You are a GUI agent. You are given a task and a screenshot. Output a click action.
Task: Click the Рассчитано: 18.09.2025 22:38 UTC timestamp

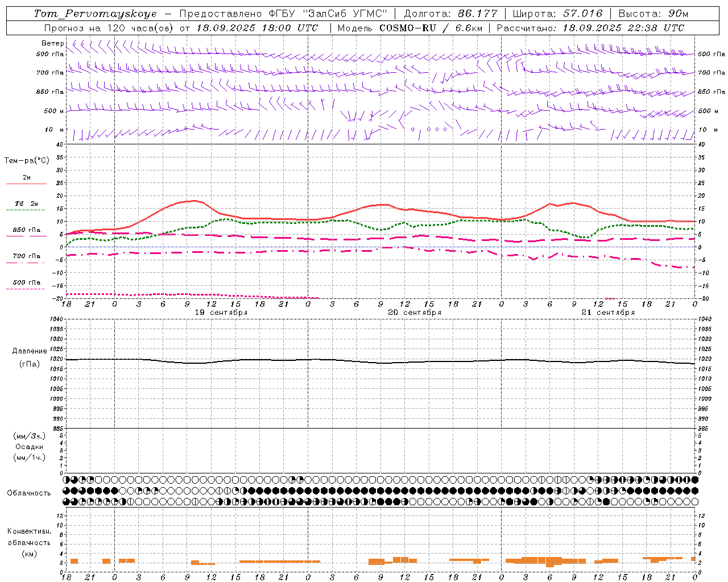[590, 28]
